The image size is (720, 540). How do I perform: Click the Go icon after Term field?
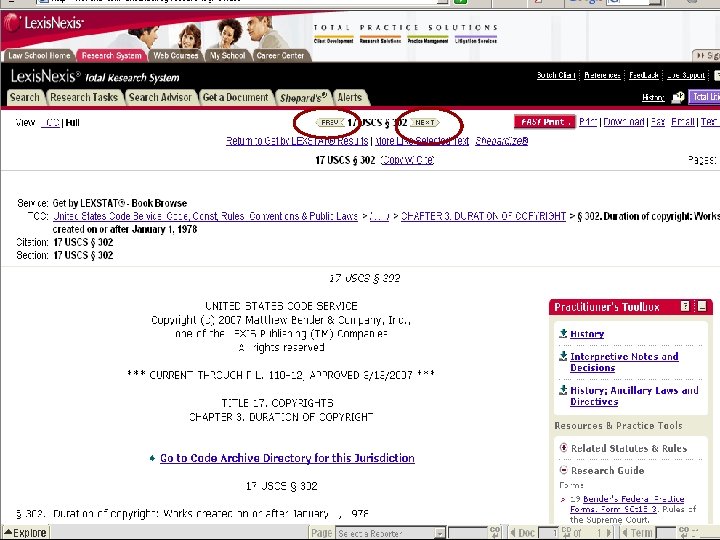(x=684, y=533)
